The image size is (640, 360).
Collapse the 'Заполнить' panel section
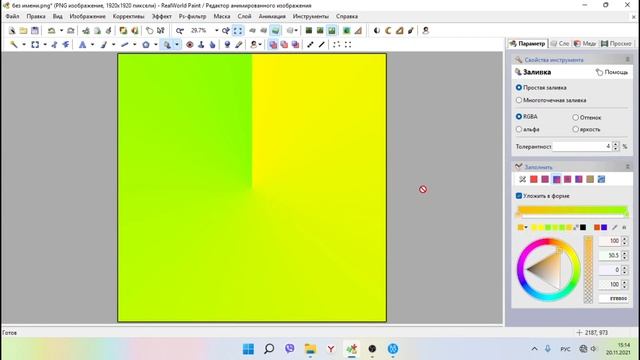pos(627,167)
